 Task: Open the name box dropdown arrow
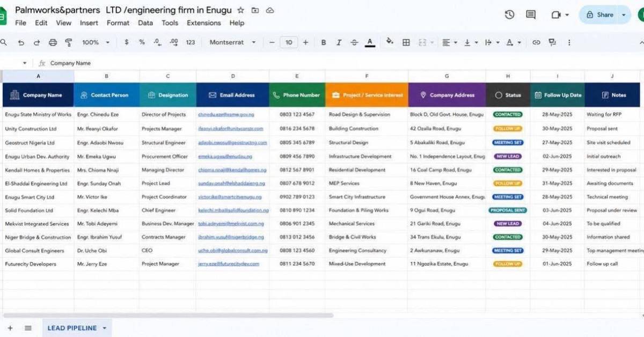tap(25, 63)
